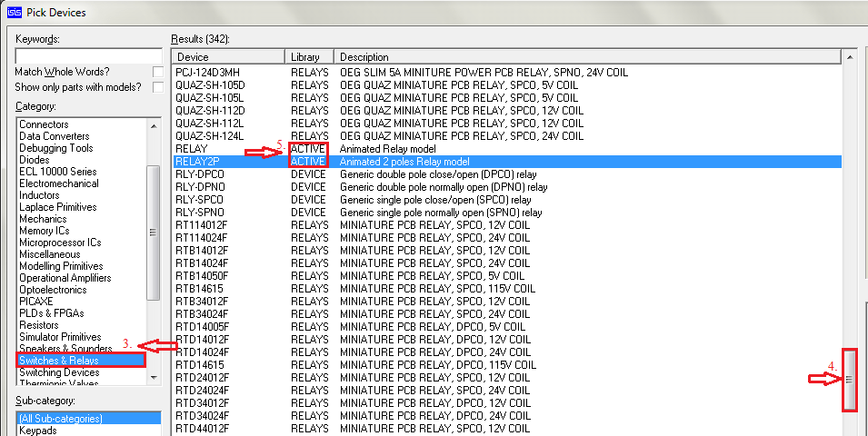Select Miscellaneous category

pos(50,254)
